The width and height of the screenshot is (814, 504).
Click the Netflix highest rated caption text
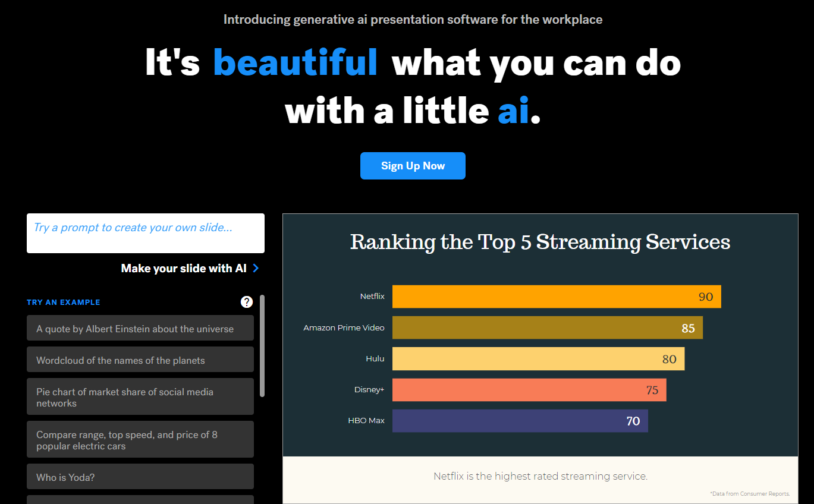pyautogui.click(x=540, y=476)
